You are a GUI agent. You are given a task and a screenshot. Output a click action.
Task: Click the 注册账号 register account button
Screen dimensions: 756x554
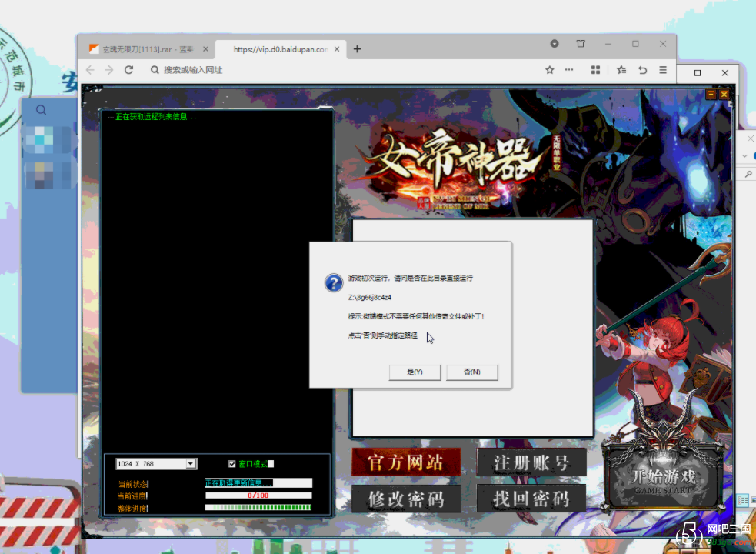pos(531,462)
